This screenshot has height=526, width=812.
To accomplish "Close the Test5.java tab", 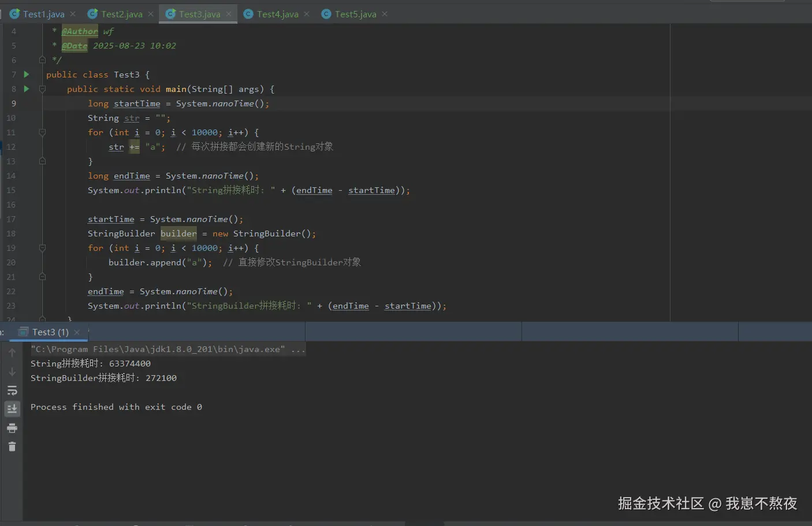I will [385, 14].
